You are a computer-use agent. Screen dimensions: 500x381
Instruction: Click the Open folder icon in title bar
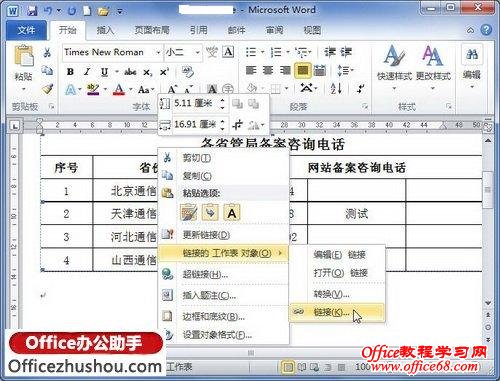point(104,11)
